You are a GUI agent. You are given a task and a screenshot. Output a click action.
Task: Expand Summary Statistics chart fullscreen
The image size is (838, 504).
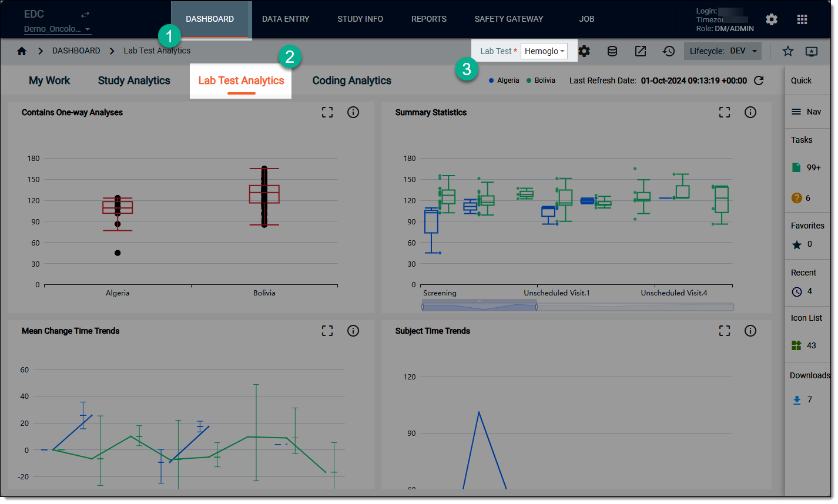725,112
